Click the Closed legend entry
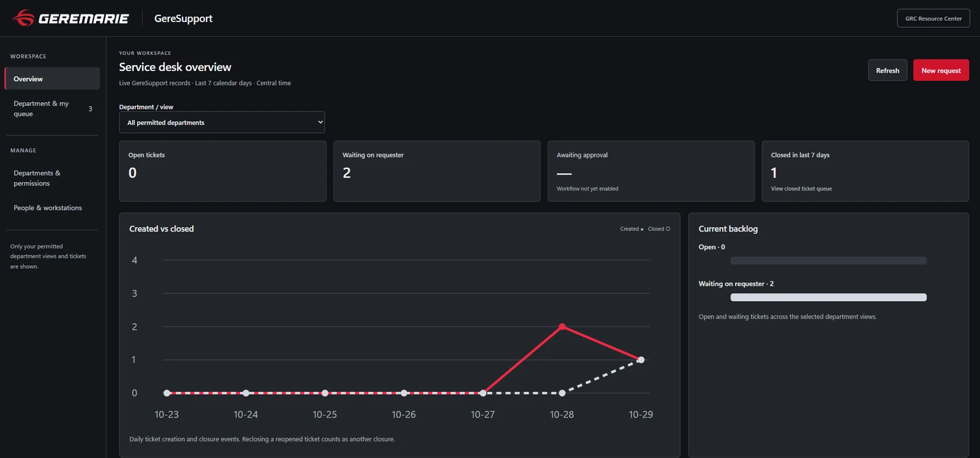Image resolution: width=980 pixels, height=458 pixels. tap(659, 229)
